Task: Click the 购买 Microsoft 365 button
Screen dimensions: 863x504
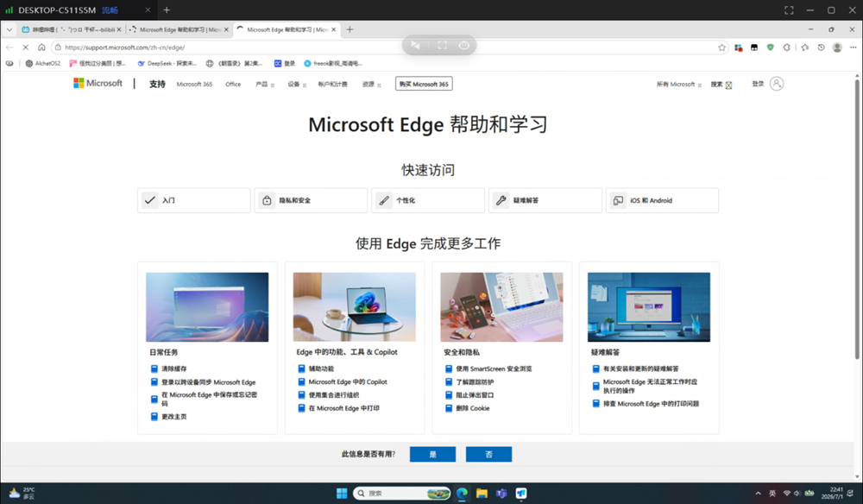Action: tap(424, 84)
